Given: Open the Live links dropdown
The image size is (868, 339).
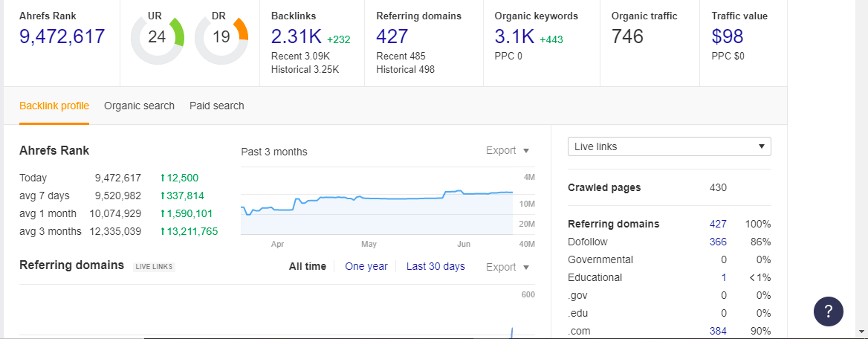Looking at the screenshot, I should pos(669,146).
